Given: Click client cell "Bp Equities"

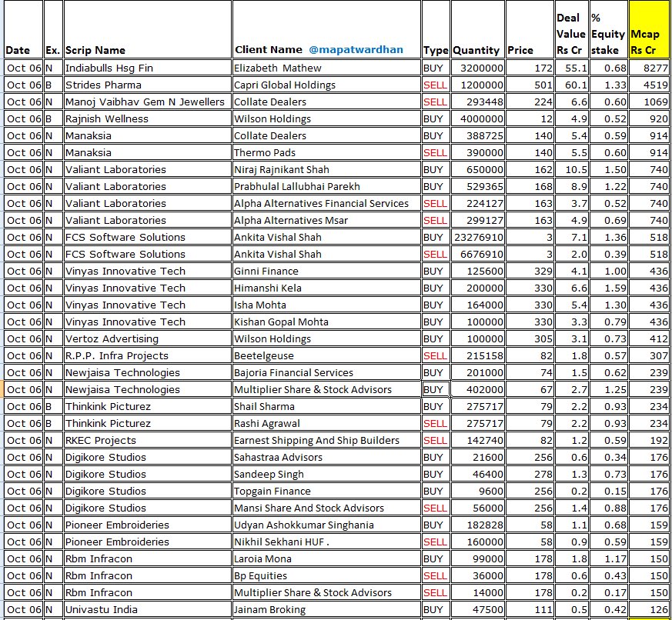Looking at the screenshot, I should pyautogui.click(x=326, y=575).
